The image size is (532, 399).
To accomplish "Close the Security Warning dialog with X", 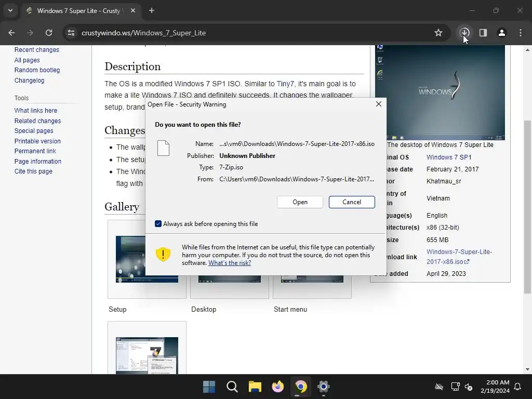I will (379, 104).
